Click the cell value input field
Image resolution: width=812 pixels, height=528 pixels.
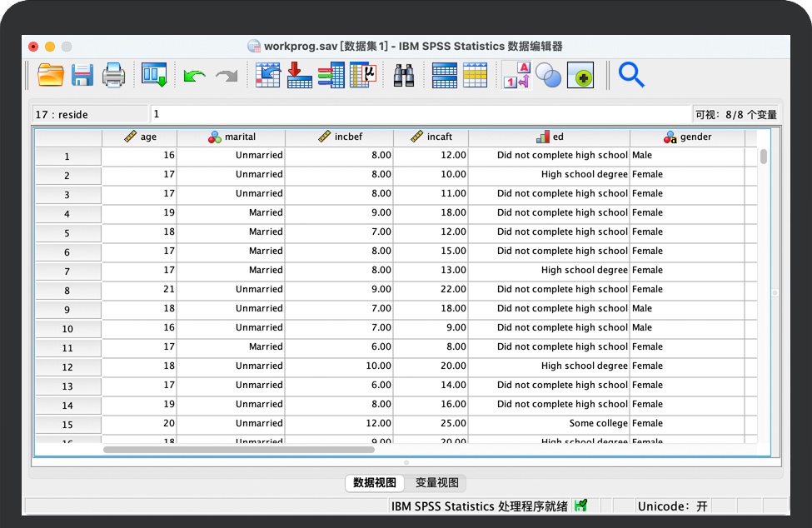coord(421,114)
